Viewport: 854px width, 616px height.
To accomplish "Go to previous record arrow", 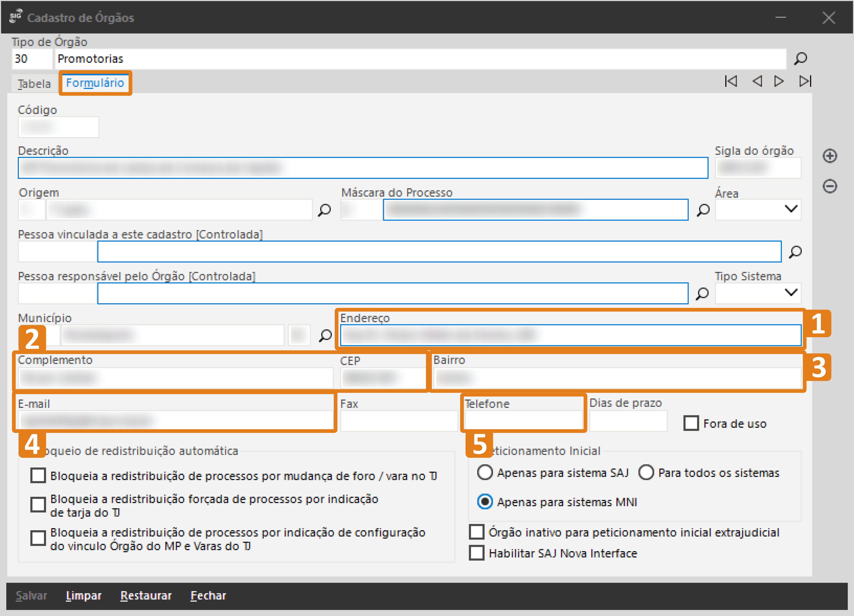I will tap(757, 81).
